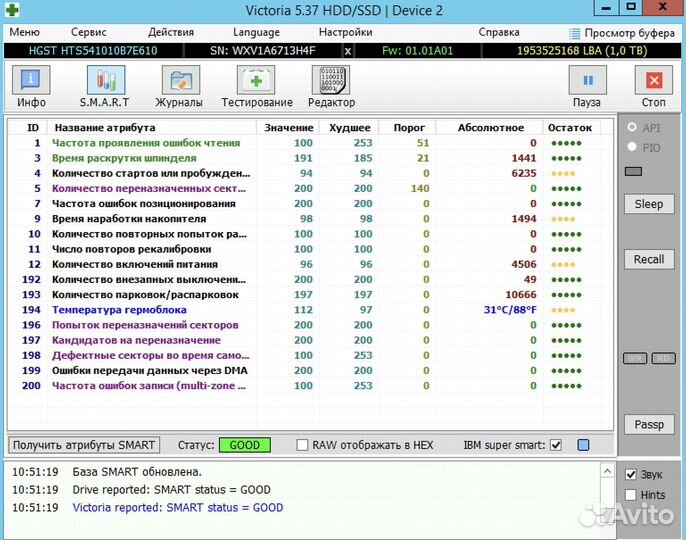The height and width of the screenshot is (540, 686).
Task: Toggle the Звук sound checkbox
Action: point(630,474)
